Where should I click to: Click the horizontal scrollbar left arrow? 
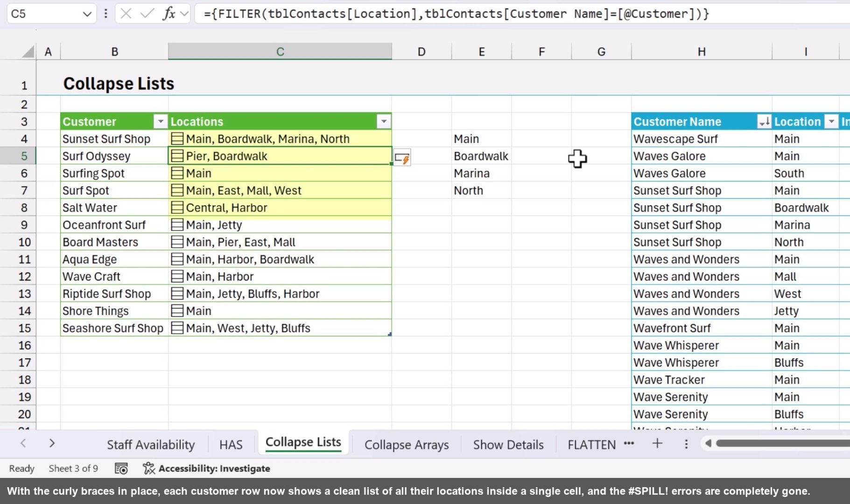pyautogui.click(x=708, y=443)
